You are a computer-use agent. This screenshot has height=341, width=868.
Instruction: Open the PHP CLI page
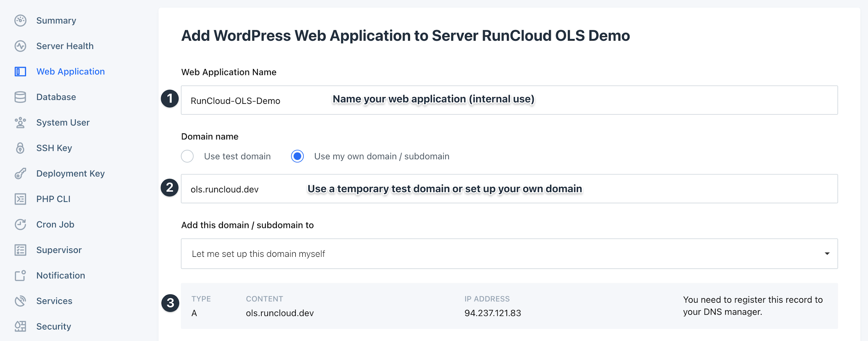click(x=53, y=199)
